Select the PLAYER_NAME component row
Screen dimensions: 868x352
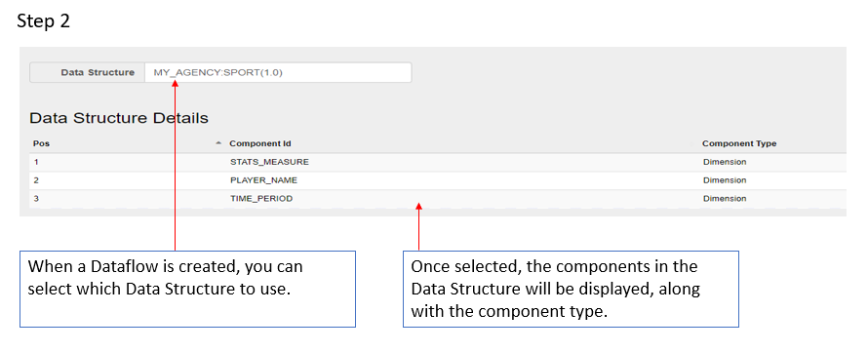click(438, 180)
